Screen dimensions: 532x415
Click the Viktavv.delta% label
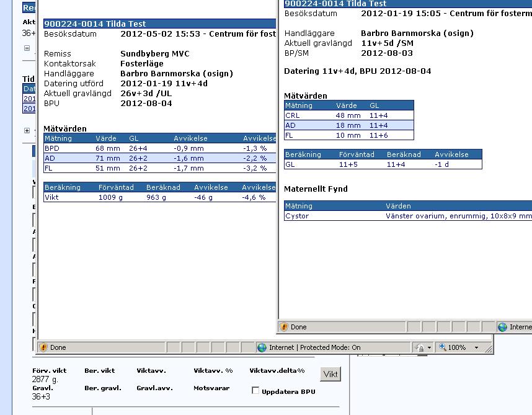(x=277, y=370)
